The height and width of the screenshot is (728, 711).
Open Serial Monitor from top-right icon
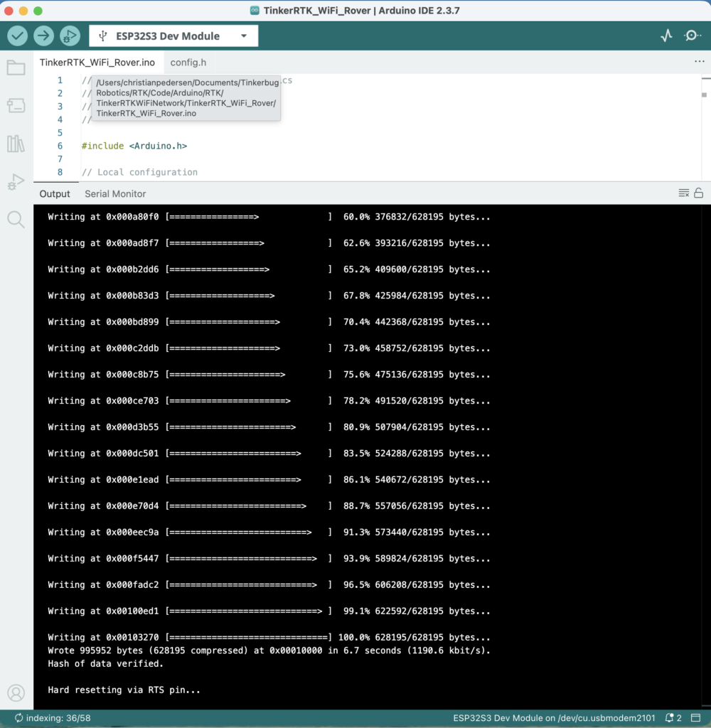(692, 36)
